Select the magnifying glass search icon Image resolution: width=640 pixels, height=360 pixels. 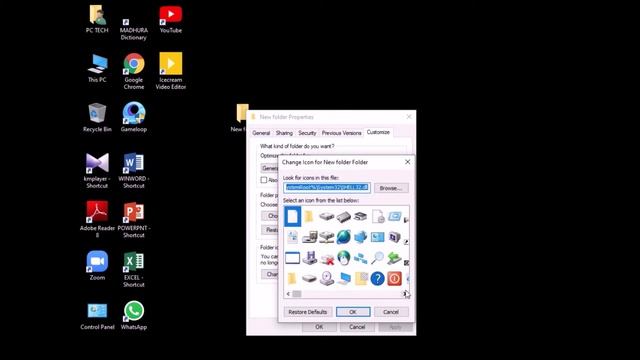click(378, 258)
